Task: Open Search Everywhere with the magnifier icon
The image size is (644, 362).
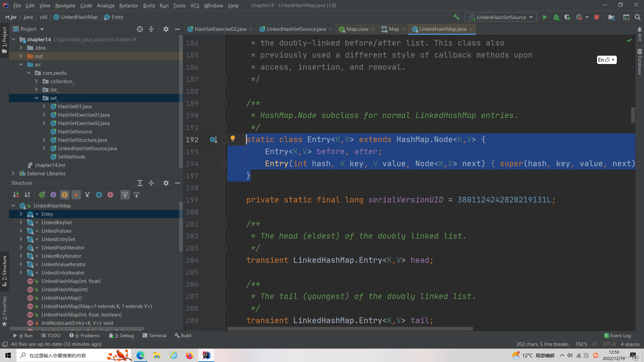Action: tap(638, 17)
